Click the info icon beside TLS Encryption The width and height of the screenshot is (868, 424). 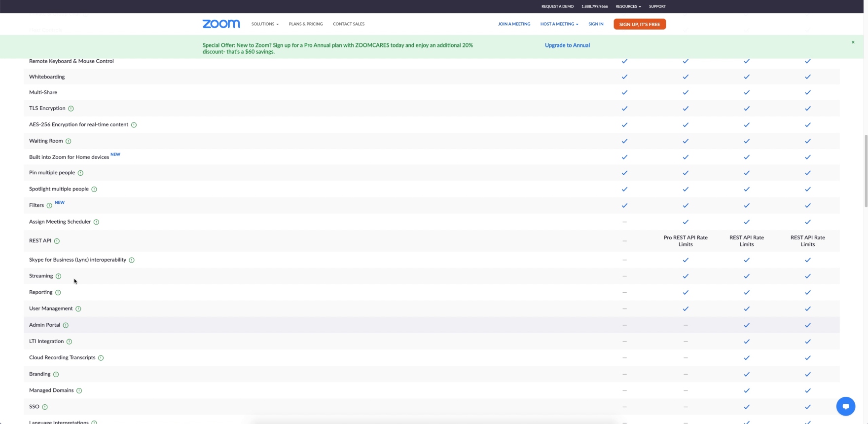click(71, 109)
